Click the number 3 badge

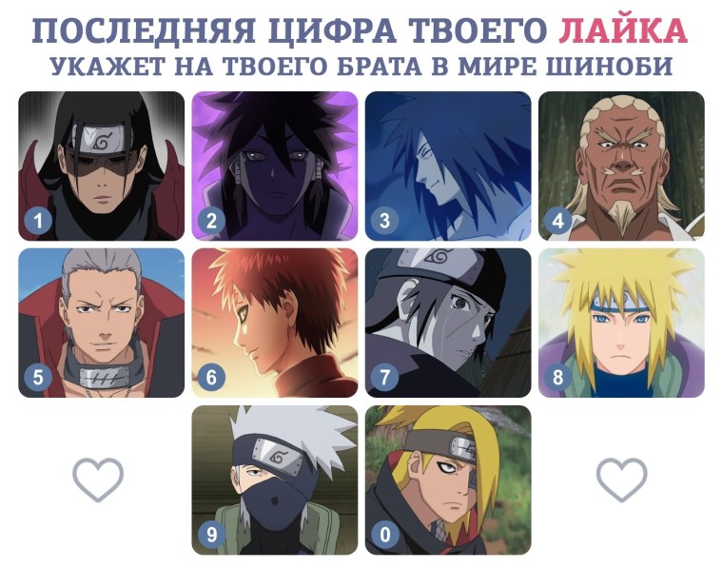click(x=384, y=221)
